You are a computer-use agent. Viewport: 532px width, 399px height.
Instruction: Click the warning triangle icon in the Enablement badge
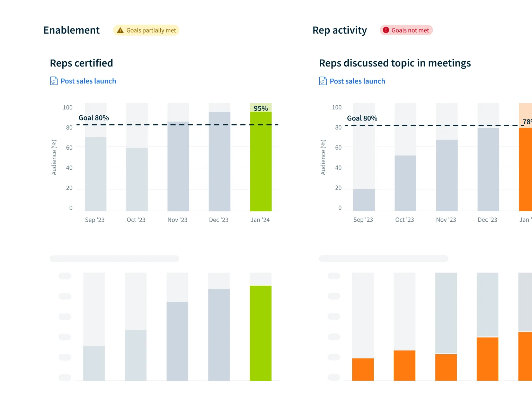pyautogui.click(x=120, y=30)
